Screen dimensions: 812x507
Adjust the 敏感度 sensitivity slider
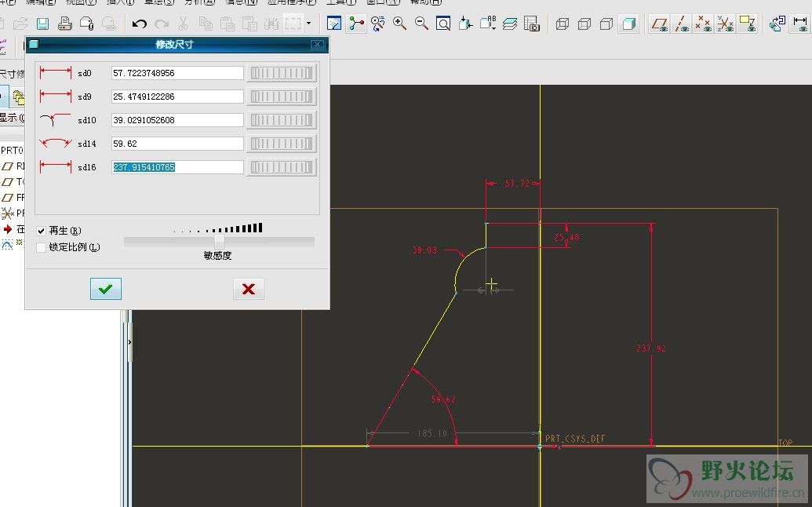pyautogui.click(x=219, y=241)
